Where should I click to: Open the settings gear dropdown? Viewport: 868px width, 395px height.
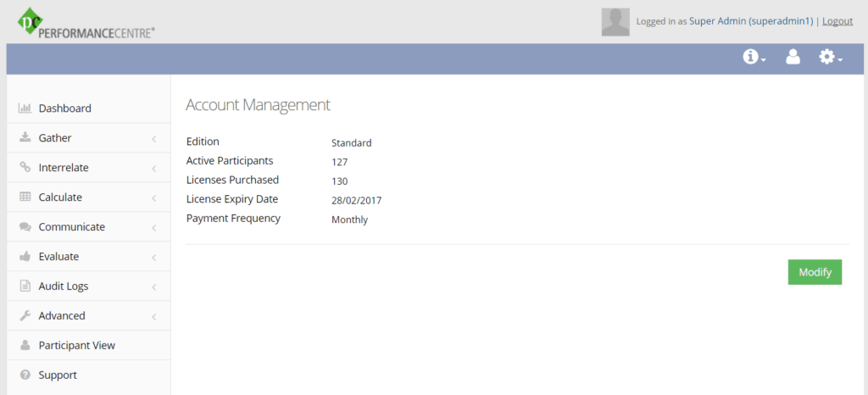(831, 57)
